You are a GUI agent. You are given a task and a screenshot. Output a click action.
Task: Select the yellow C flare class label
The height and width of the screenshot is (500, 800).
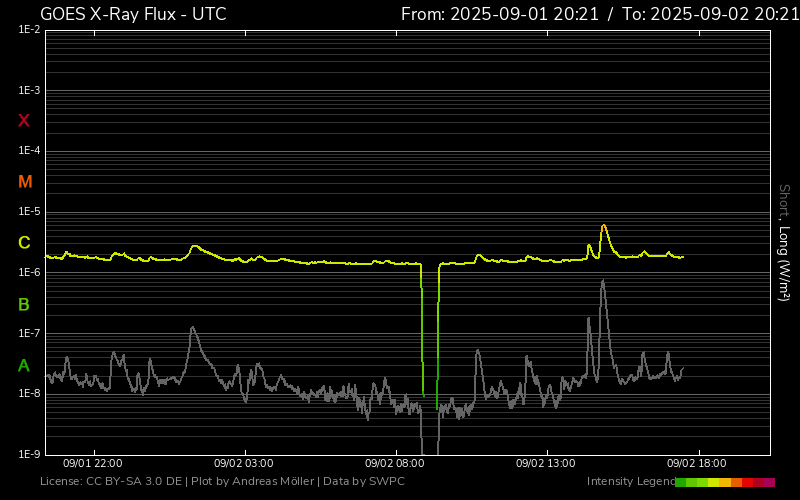click(24, 243)
